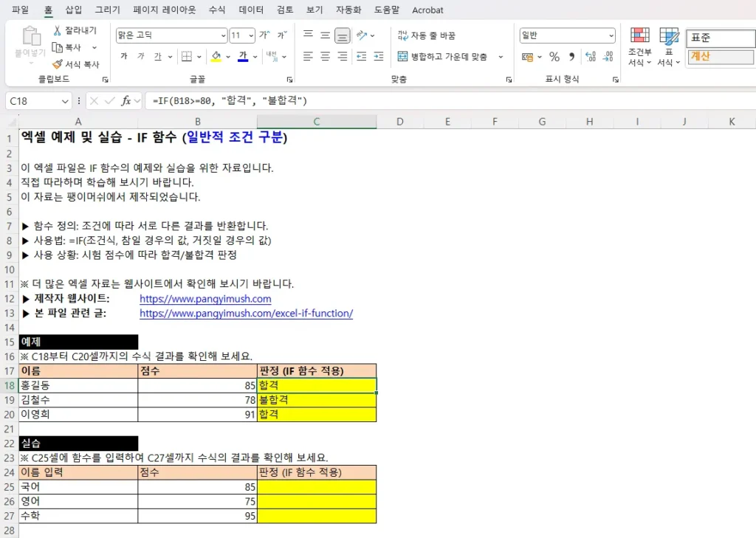The image size is (756, 538).
Task: Open Conditional Formatting (조건부 서식)
Action: point(640,46)
